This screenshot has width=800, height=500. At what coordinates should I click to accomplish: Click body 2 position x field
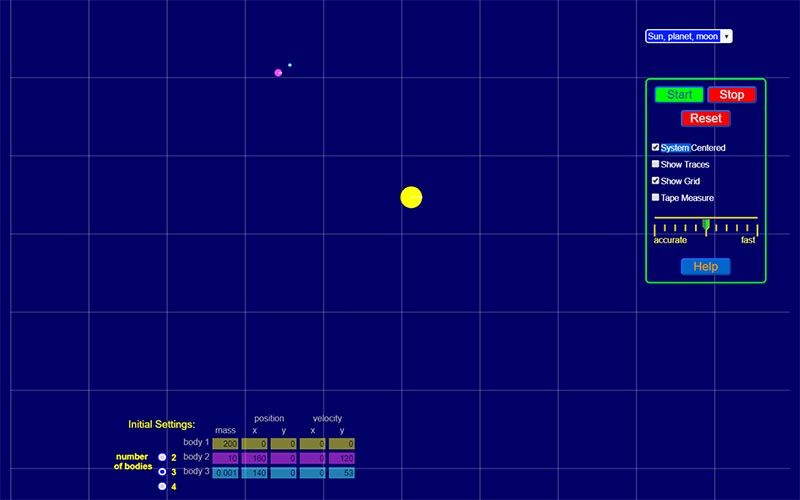click(254, 457)
